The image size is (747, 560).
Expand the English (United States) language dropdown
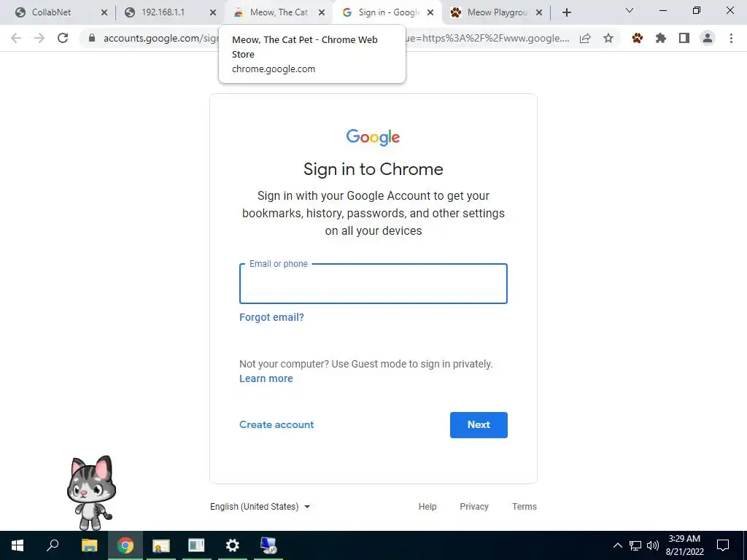pyautogui.click(x=260, y=507)
